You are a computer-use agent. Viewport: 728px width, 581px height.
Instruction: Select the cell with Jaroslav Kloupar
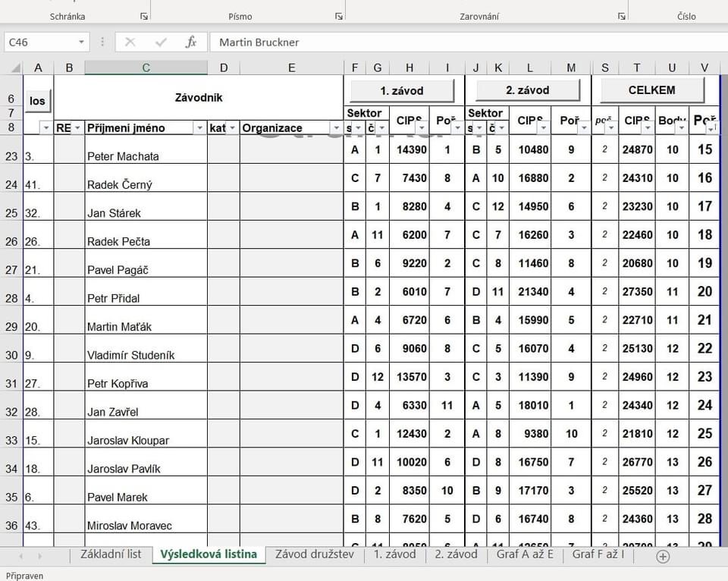[146, 433]
